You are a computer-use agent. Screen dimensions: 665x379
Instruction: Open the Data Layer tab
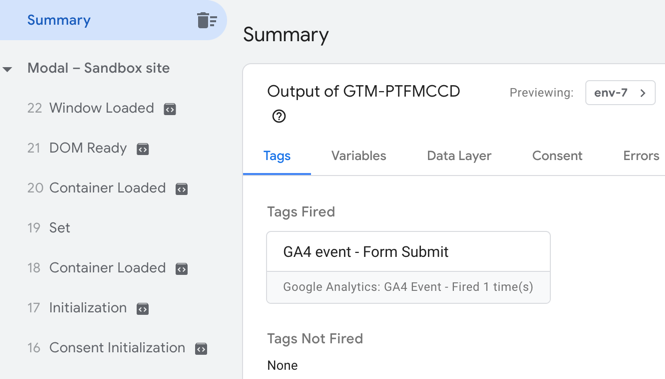coord(459,156)
